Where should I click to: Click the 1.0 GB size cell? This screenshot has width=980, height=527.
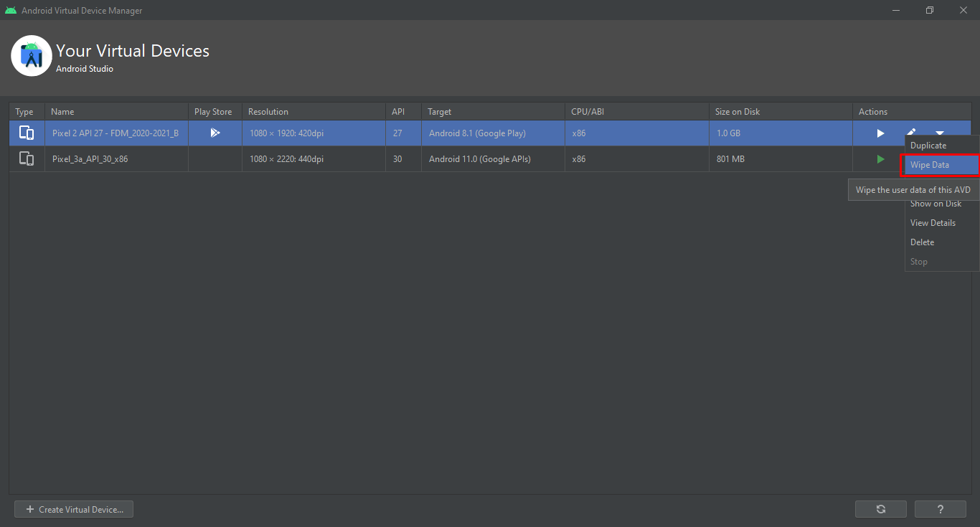coord(781,133)
